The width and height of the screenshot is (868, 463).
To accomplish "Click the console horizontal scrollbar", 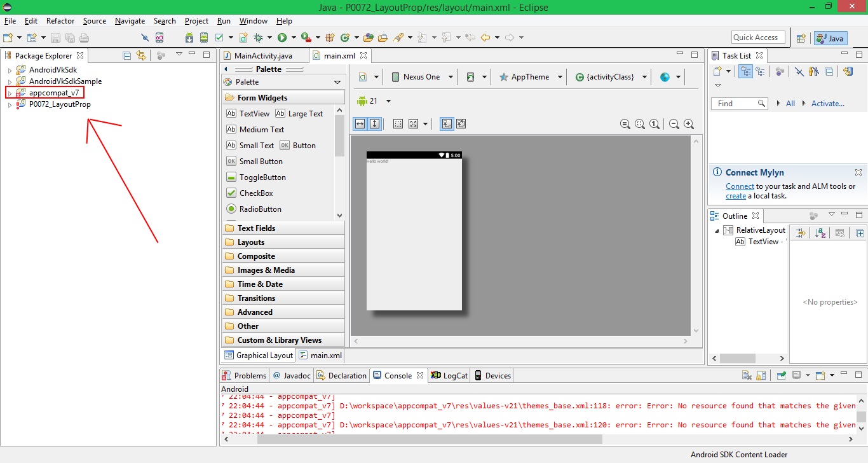I will (429, 439).
